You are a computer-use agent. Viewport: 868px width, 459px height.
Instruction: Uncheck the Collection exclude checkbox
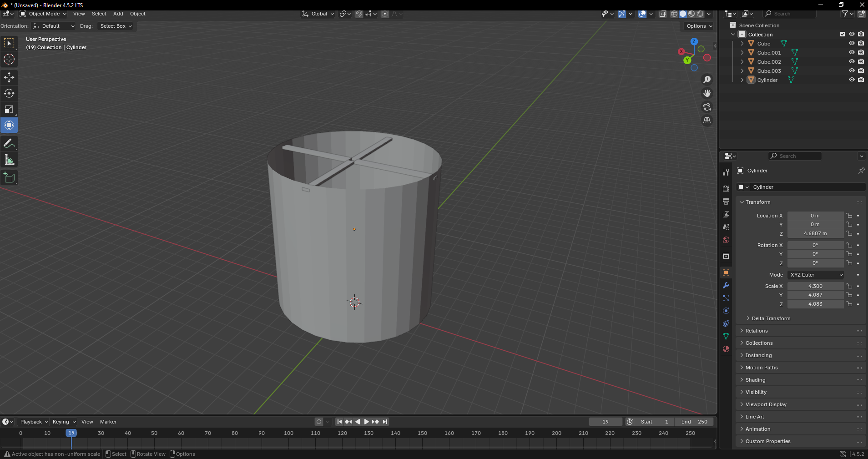click(x=843, y=34)
